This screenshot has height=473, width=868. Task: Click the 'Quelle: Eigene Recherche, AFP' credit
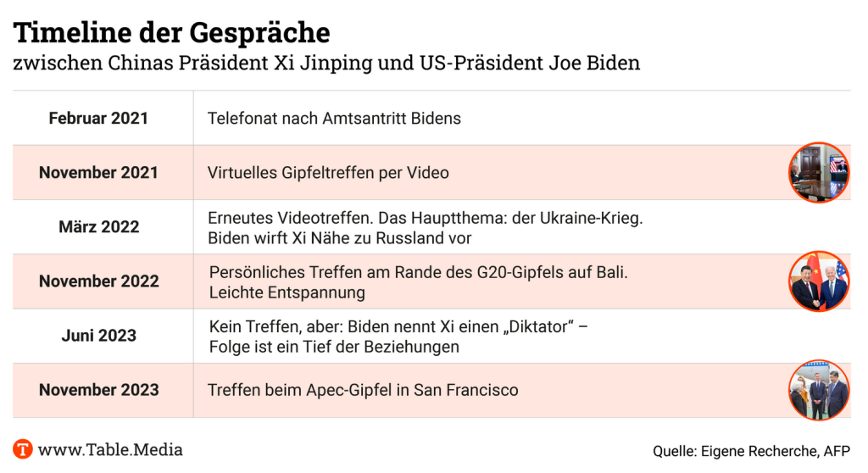coord(751,452)
